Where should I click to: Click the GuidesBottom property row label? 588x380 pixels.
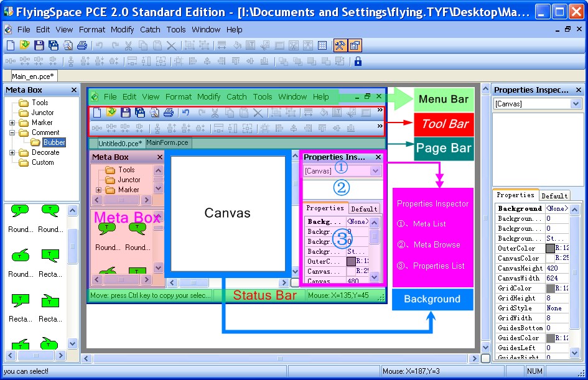520,328
